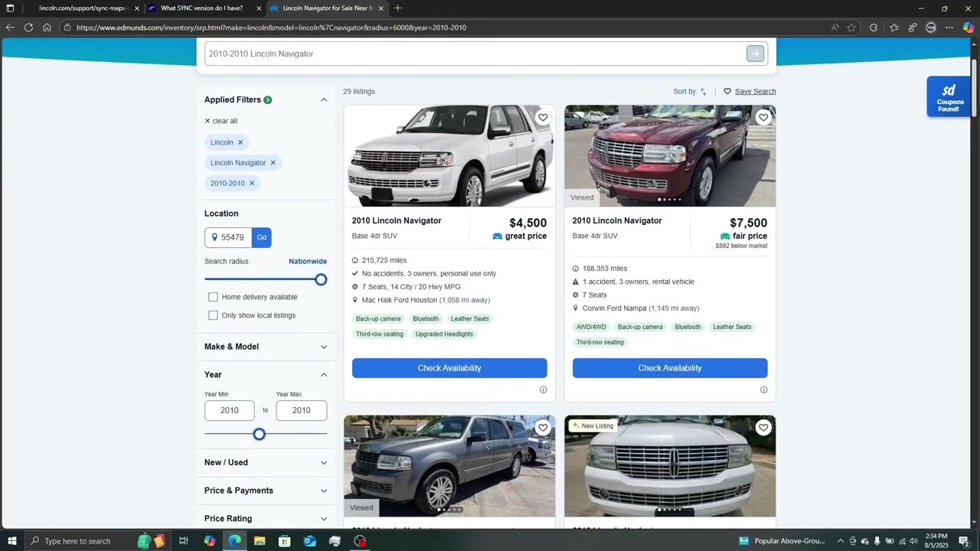980x551 pixels.
Task: Close the Lincoln Navigator for Sale tab
Action: tap(381, 8)
